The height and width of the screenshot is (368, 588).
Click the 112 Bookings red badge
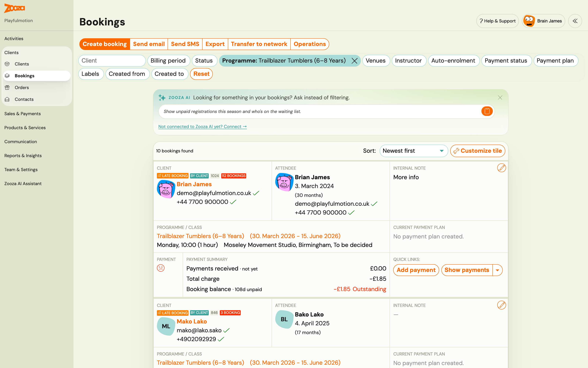click(x=234, y=176)
